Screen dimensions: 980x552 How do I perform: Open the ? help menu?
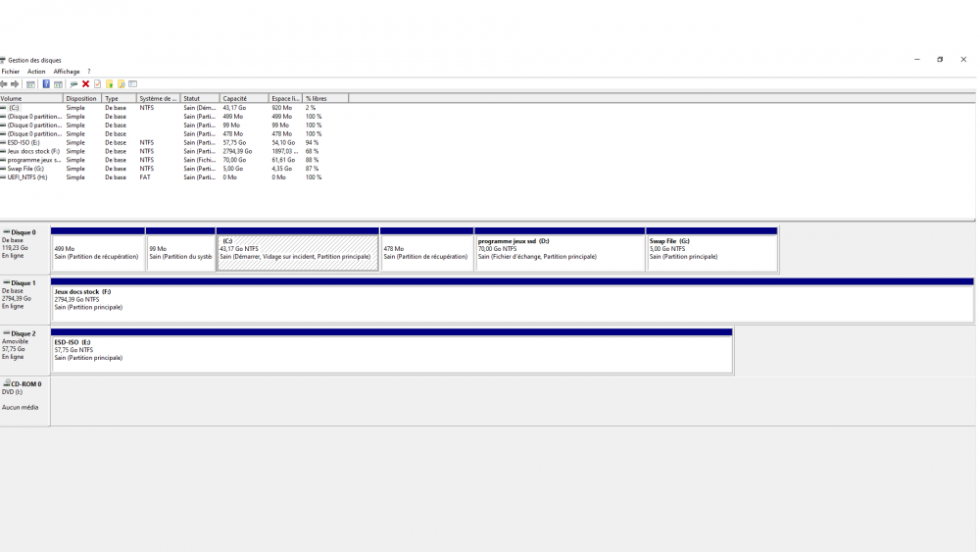(x=89, y=72)
